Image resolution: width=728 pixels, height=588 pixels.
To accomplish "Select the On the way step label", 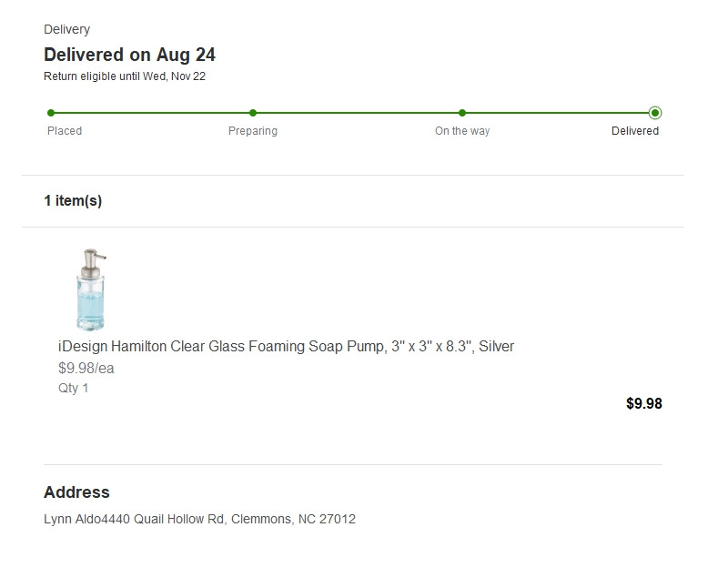I will click(x=462, y=131).
